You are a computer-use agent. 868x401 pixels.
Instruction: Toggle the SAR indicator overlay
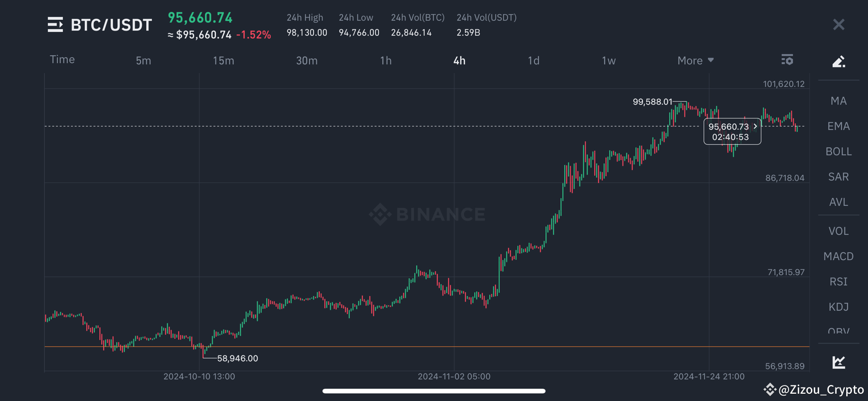pos(838,176)
